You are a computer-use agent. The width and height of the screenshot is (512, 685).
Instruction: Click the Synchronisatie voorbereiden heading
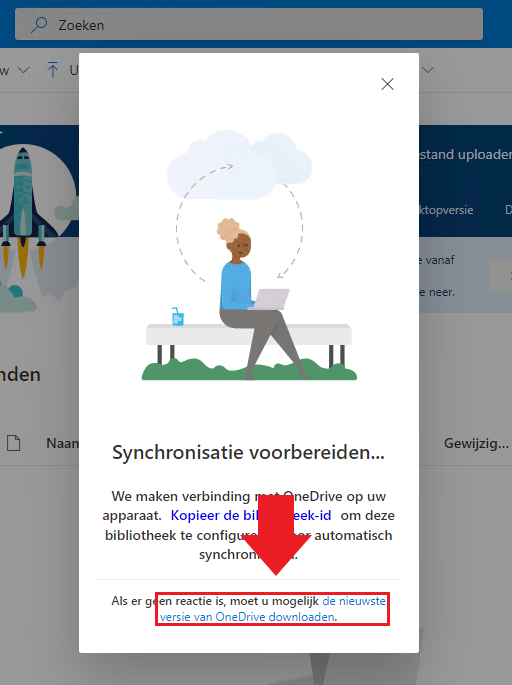(249, 452)
